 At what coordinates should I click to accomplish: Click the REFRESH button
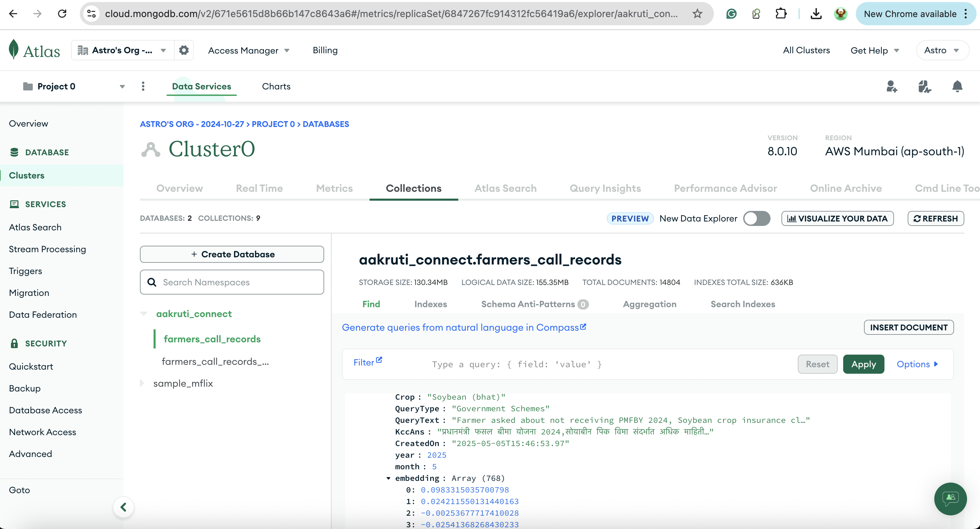(x=936, y=218)
